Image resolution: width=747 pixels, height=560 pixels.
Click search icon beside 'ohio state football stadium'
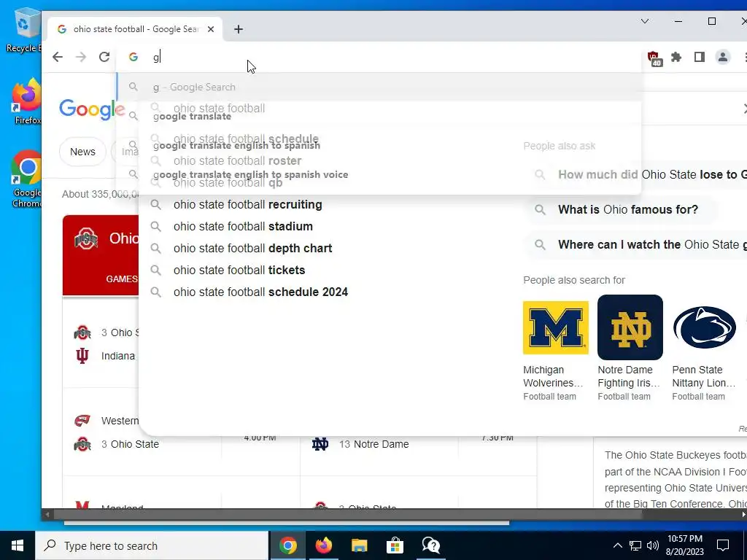pyautogui.click(x=156, y=227)
